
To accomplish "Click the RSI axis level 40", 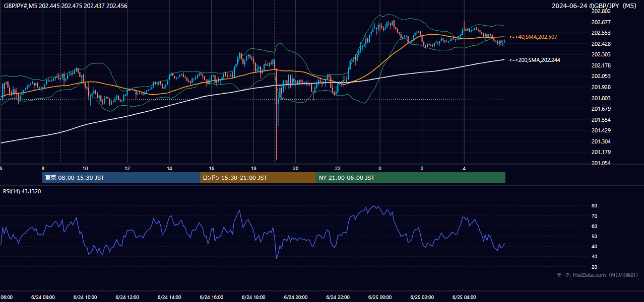I will tap(594, 246).
